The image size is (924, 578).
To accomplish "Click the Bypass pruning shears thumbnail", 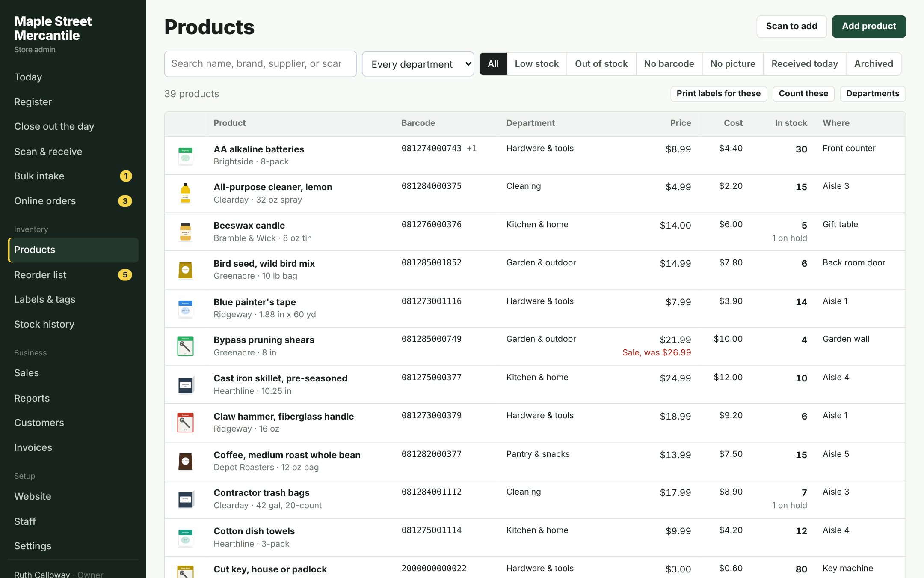I will (185, 346).
